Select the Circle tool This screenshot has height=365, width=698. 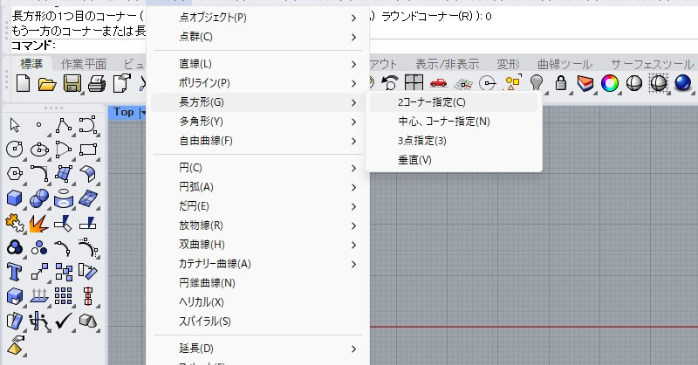pos(15,149)
